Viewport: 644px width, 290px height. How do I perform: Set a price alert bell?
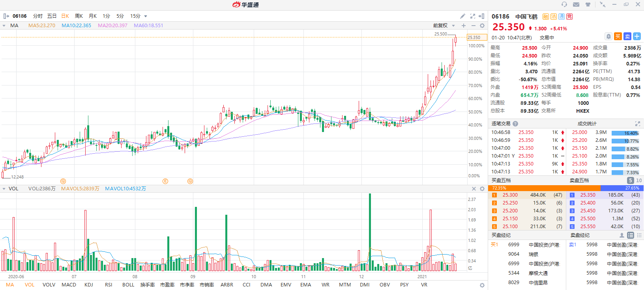tap(608, 37)
